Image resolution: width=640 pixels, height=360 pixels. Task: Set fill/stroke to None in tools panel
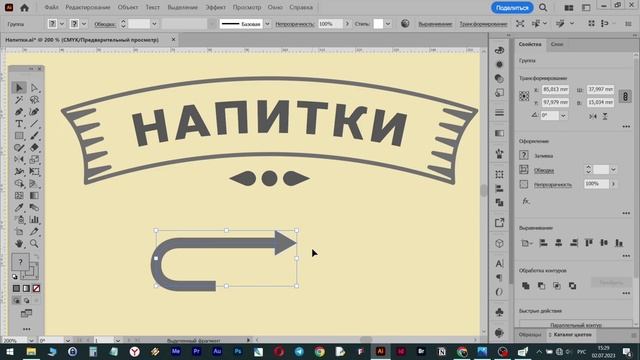36,289
